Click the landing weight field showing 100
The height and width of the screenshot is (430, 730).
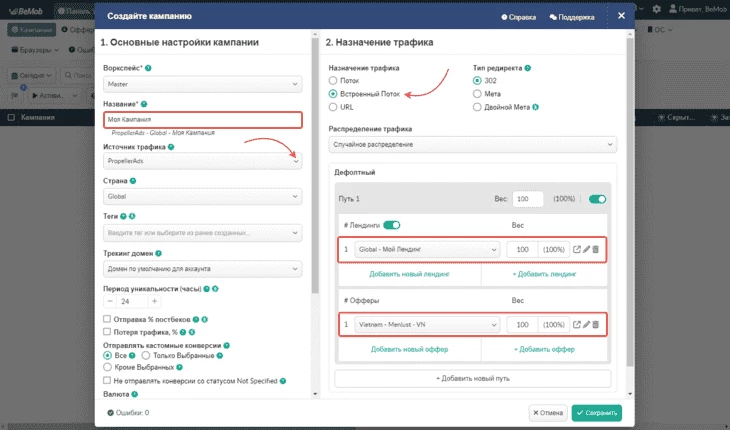tap(522, 249)
